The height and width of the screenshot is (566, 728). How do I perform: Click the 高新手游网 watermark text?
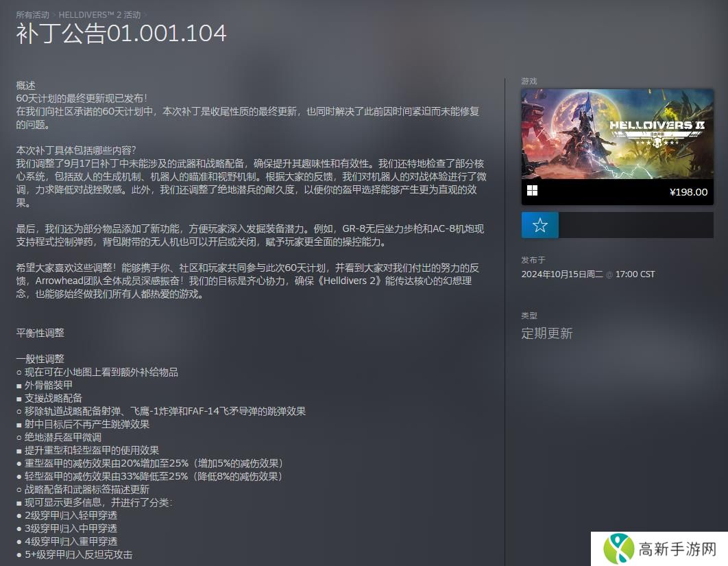tap(677, 550)
